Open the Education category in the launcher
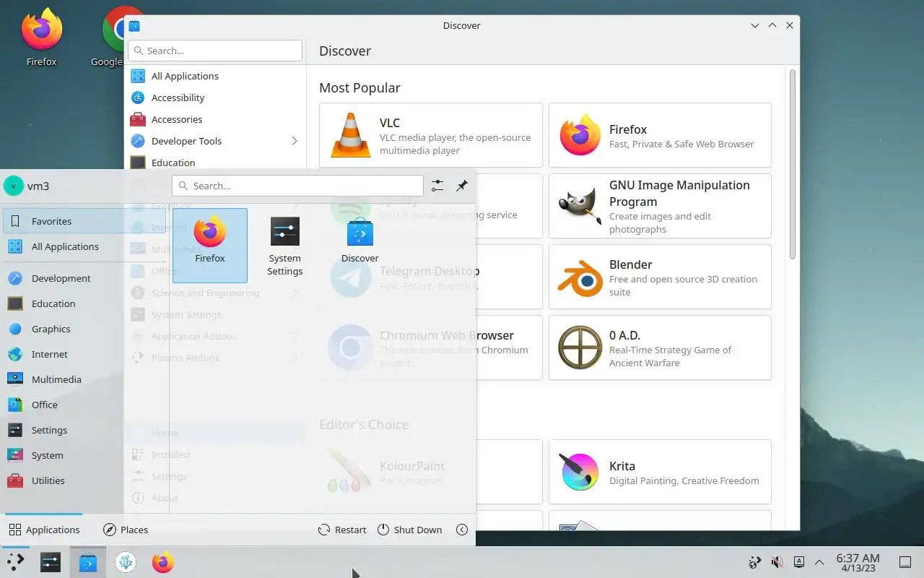This screenshot has width=924, height=578. (x=84, y=303)
